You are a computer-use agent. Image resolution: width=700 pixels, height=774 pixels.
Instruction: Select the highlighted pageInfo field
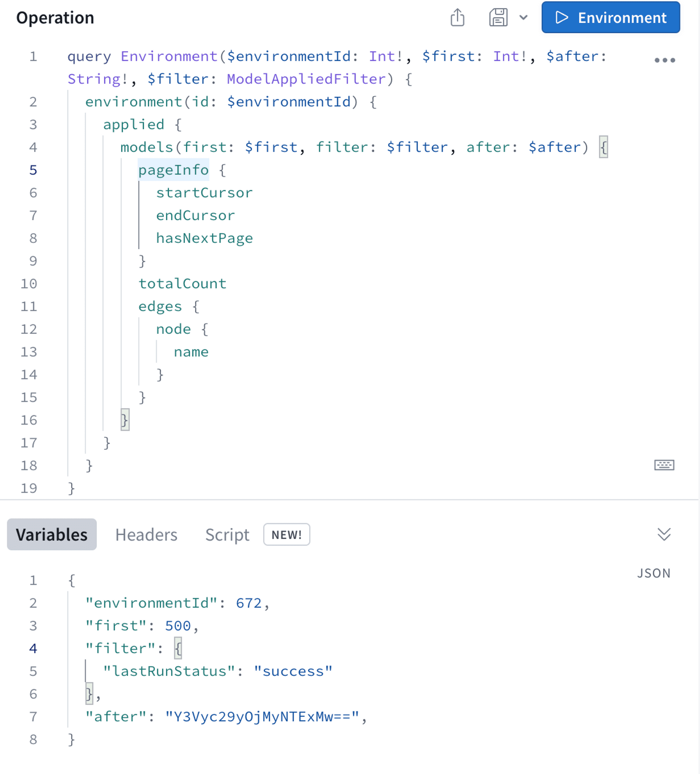click(x=173, y=170)
